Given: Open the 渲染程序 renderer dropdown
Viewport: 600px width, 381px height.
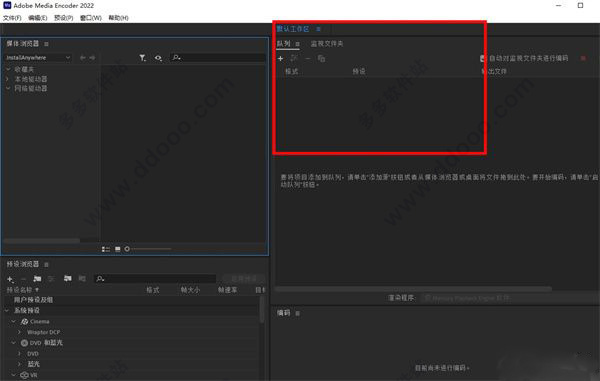Looking at the screenshot, I should [x=509, y=298].
